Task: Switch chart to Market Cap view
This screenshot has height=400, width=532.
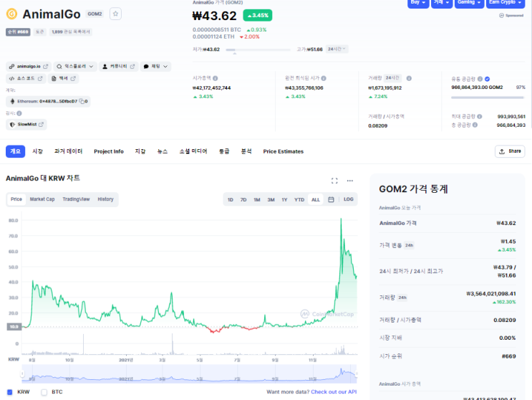Action: pyautogui.click(x=42, y=199)
